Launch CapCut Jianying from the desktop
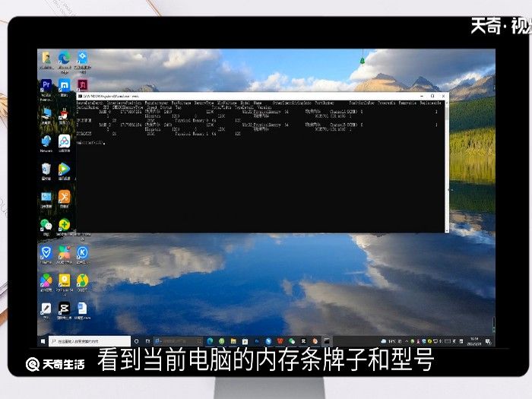The height and width of the screenshot is (399, 532). [x=64, y=310]
